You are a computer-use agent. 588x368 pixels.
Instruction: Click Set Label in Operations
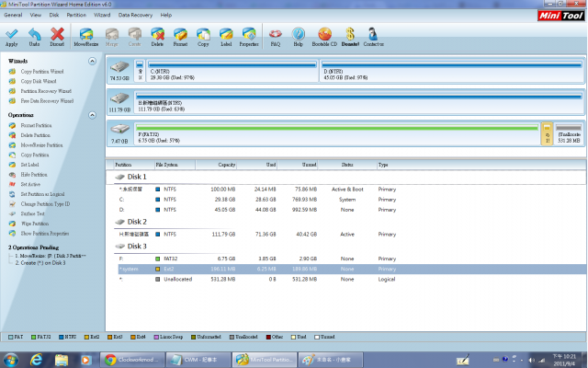29,165
